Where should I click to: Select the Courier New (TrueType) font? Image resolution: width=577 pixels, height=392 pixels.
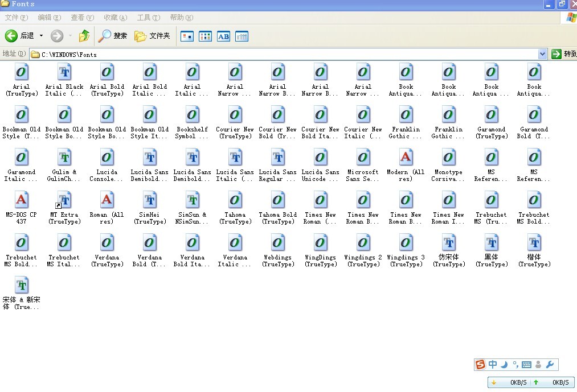point(235,122)
